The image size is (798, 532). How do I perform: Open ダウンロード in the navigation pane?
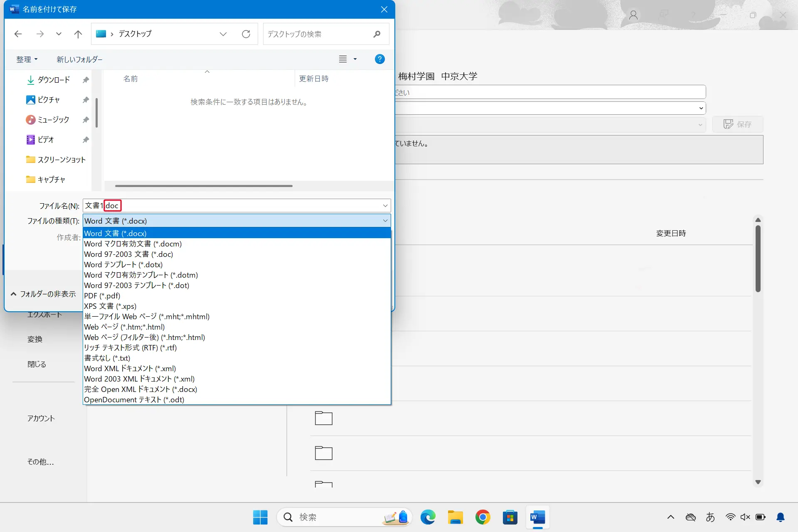click(54, 80)
